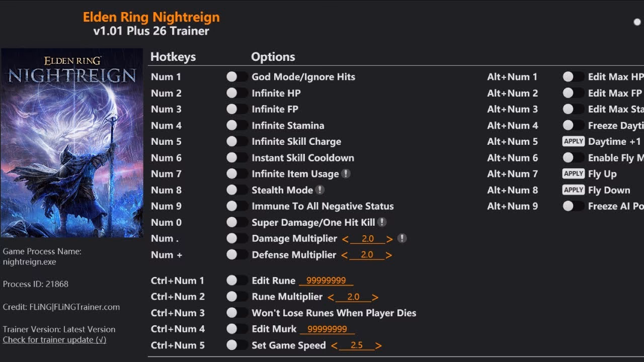Click the 'Ctrl+Num 5' hotkey label
This screenshot has height=362, width=644.
pyautogui.click(x=178, y=345)
